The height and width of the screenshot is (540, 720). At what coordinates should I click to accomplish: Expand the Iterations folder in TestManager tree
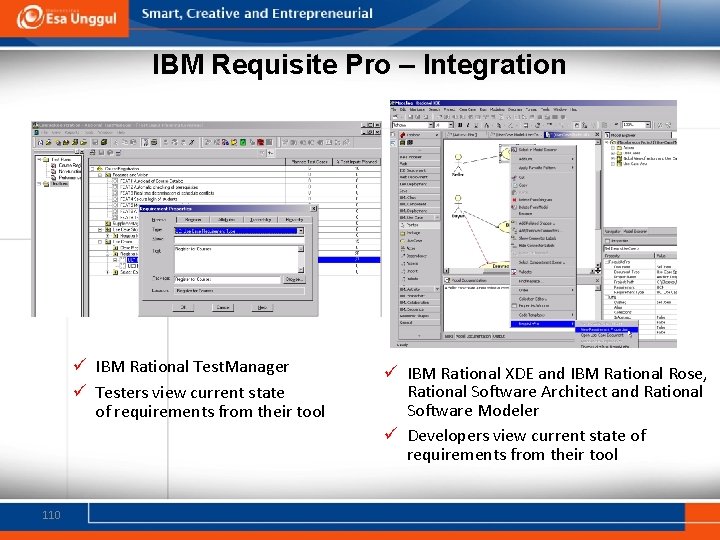39,184
